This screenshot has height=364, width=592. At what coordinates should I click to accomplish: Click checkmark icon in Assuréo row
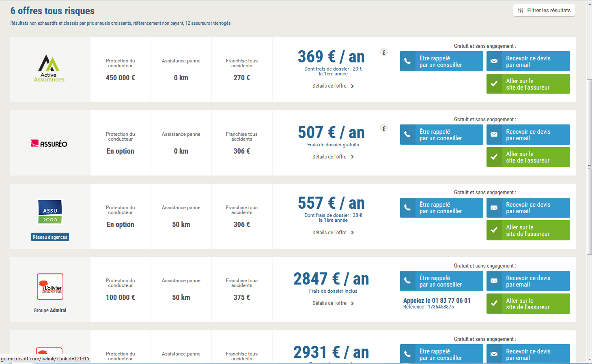click(x=494, y=157)
